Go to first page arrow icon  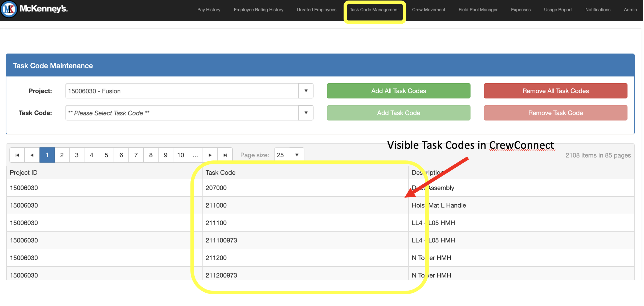(17, 155)
